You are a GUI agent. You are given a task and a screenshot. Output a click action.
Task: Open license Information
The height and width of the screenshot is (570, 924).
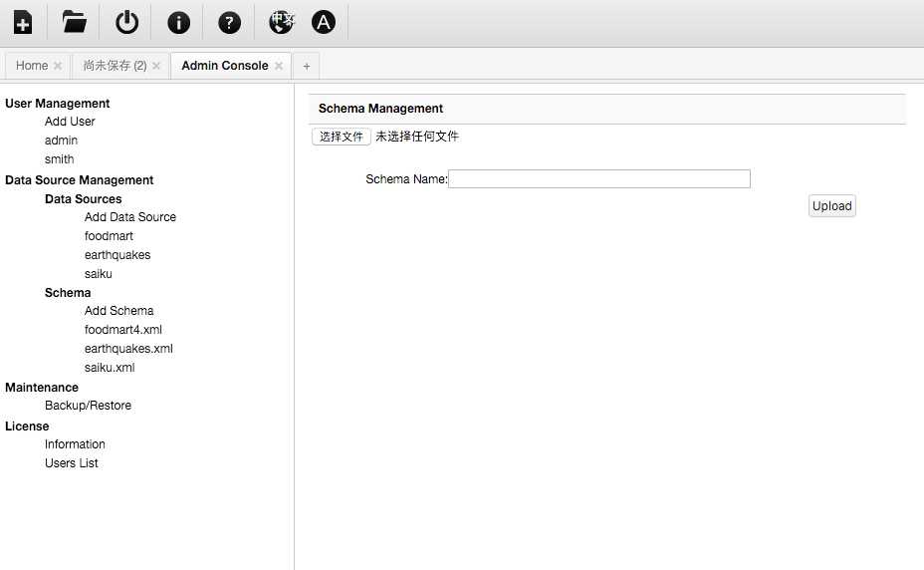(75, 444)
